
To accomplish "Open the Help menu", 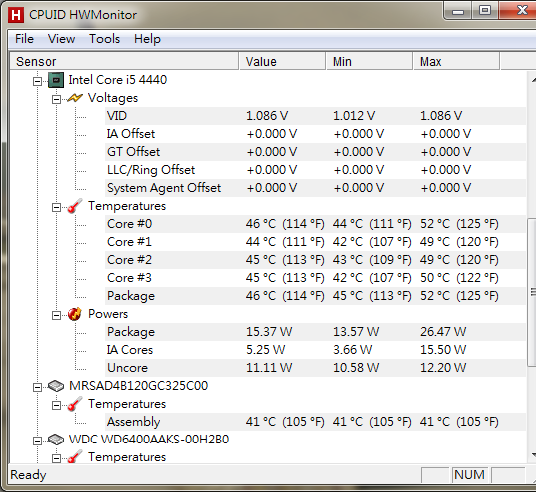I will click(x=147, y=39).
